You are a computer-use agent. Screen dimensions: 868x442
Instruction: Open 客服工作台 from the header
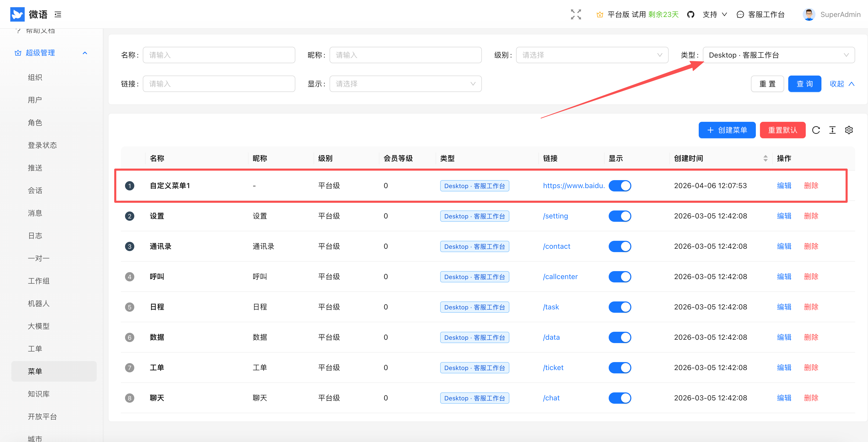tap(766, 14)
